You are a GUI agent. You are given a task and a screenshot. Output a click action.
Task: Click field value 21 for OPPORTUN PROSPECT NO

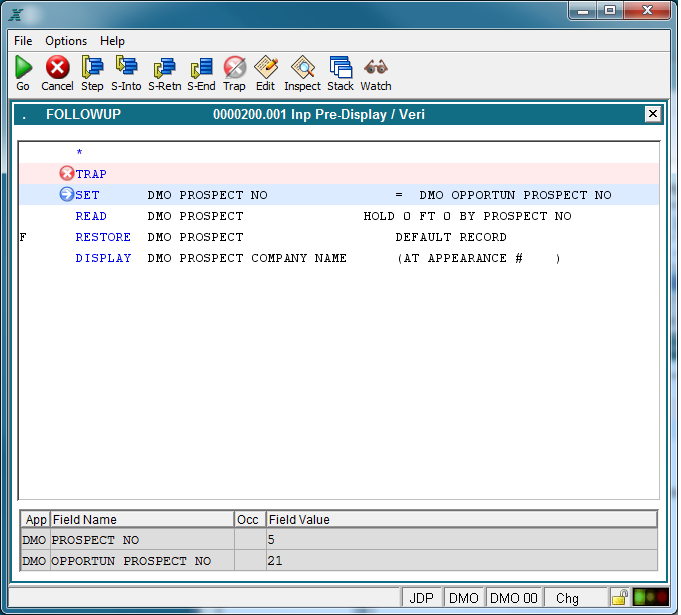point(275,560)
